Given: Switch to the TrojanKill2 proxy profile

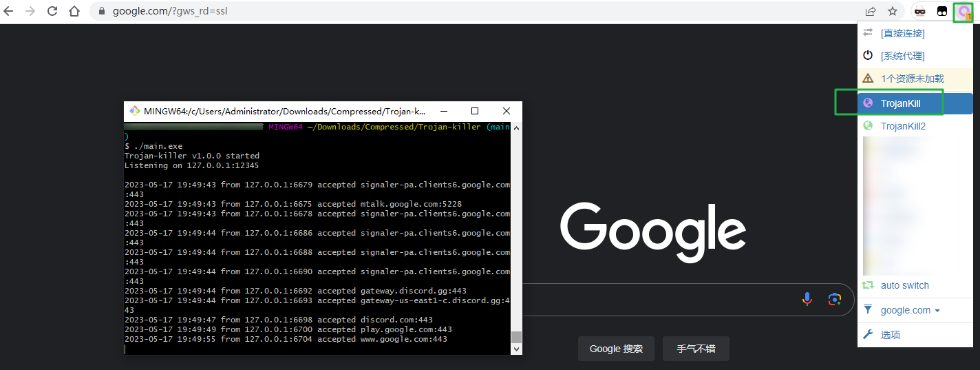Looking at the screenshot, I should click(915, 126).
